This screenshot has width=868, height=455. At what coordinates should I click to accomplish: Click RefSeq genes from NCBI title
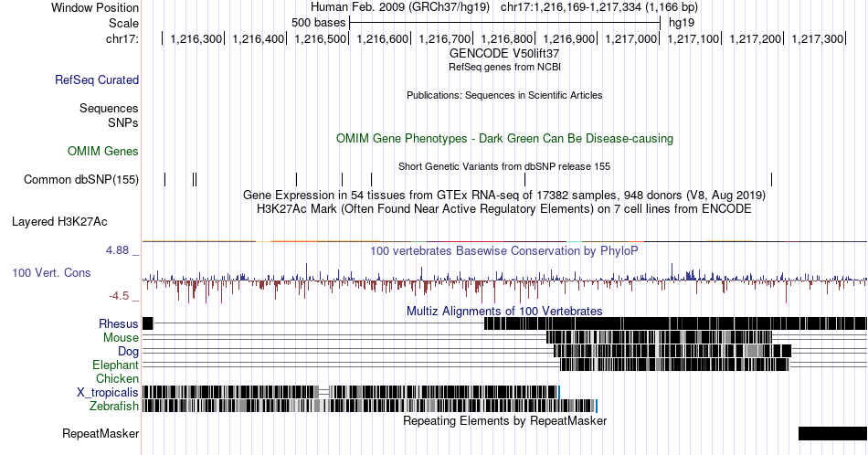coord(504,67)
